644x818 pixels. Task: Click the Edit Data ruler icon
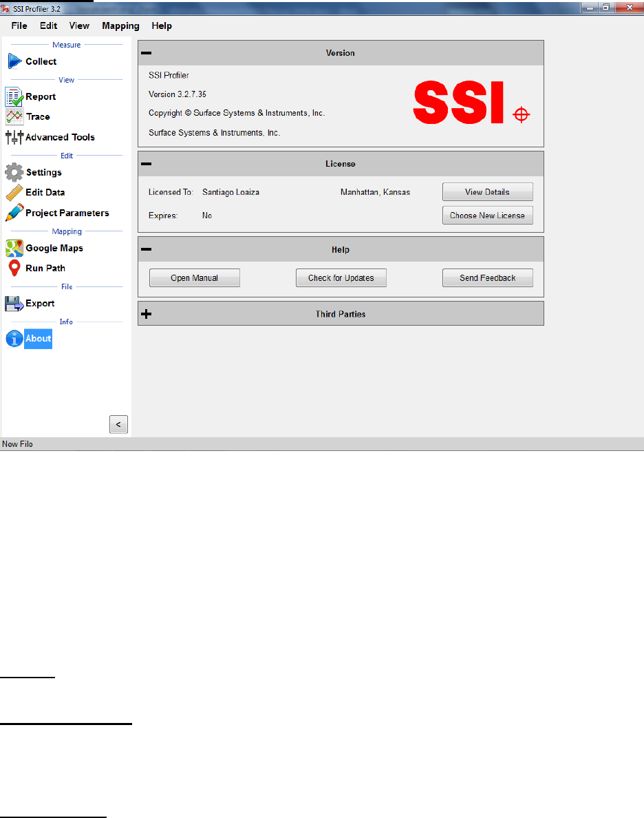coord(14,192)
